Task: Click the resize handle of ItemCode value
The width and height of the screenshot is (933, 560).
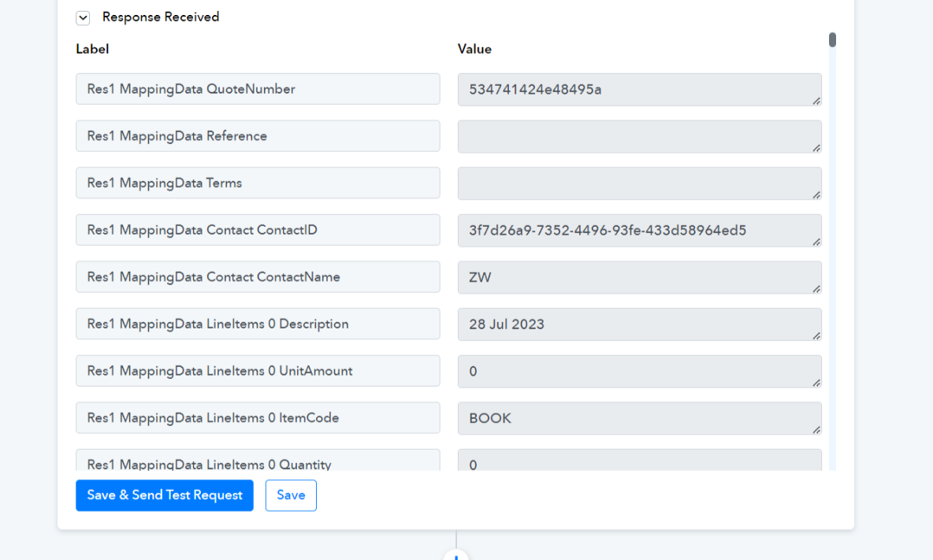Action: point(816,430)
